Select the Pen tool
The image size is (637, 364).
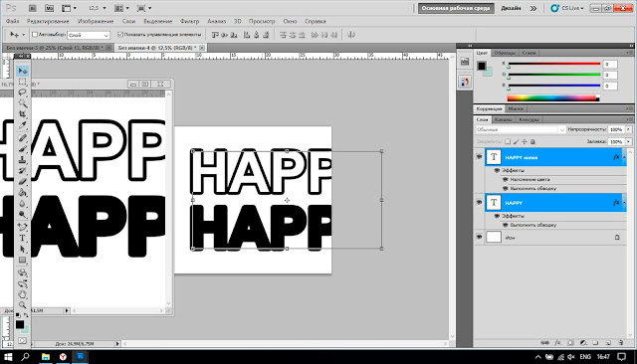[22, 227]
